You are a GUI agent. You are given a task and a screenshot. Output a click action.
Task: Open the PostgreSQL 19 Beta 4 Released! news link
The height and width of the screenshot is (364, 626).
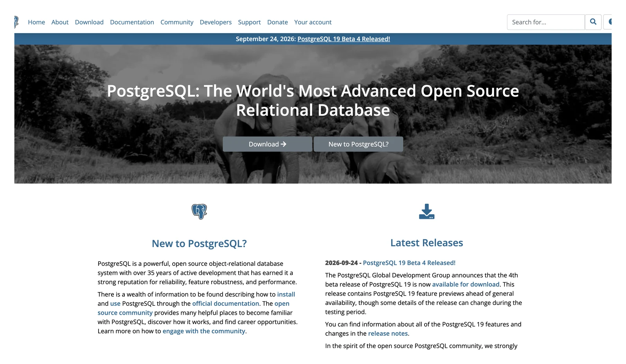(409, 263)
